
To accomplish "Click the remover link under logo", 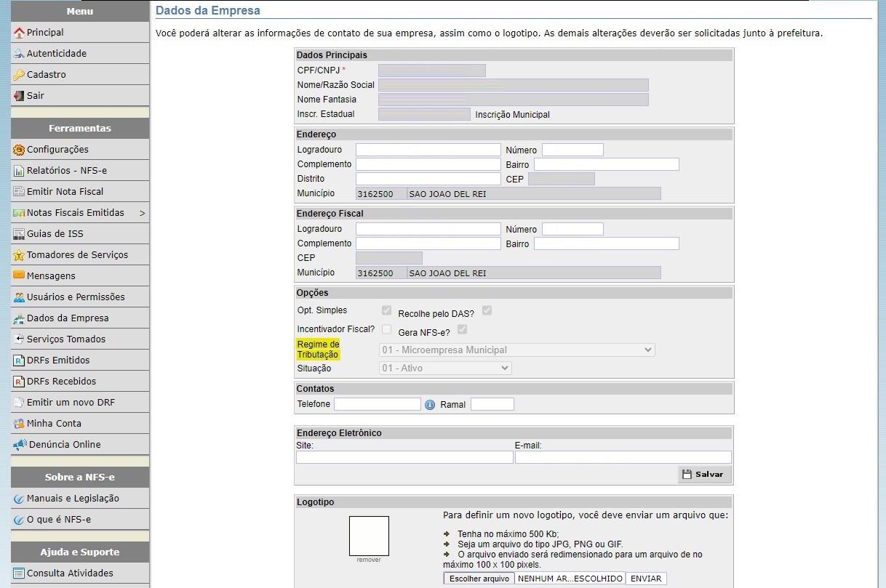I will [369, 560].
